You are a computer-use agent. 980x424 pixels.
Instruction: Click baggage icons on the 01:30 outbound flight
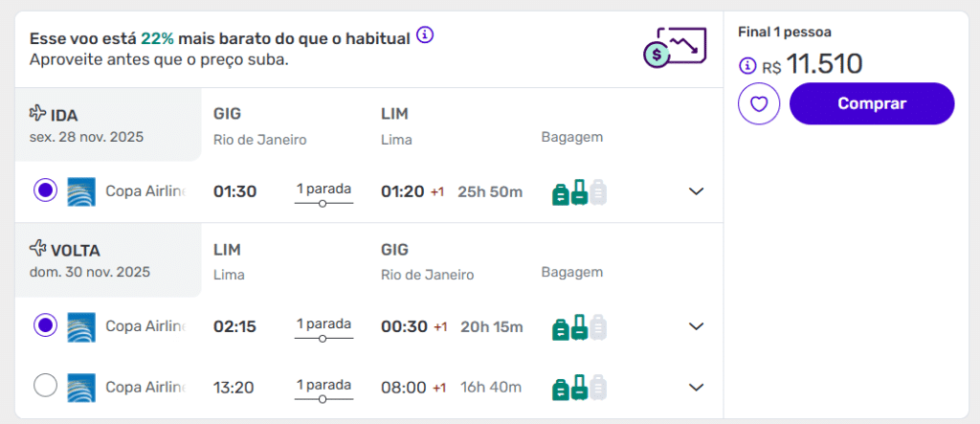579,192
